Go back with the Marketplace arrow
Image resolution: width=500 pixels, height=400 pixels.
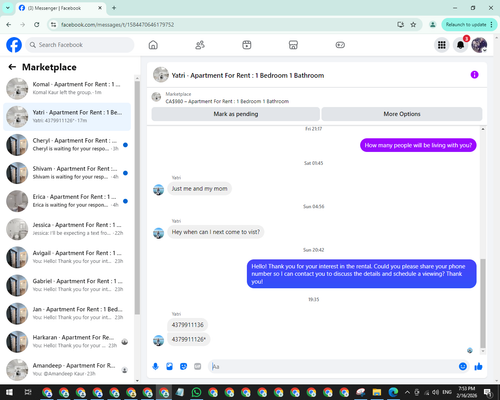click(x=12, y=67)
